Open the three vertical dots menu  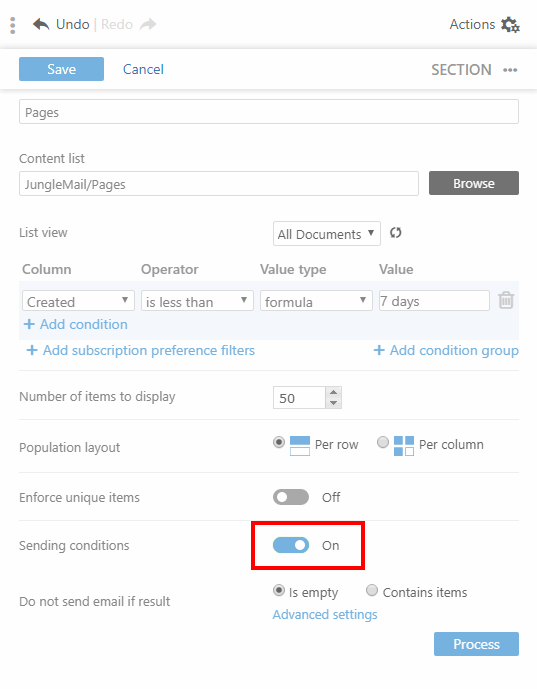(x=13, y=25)
